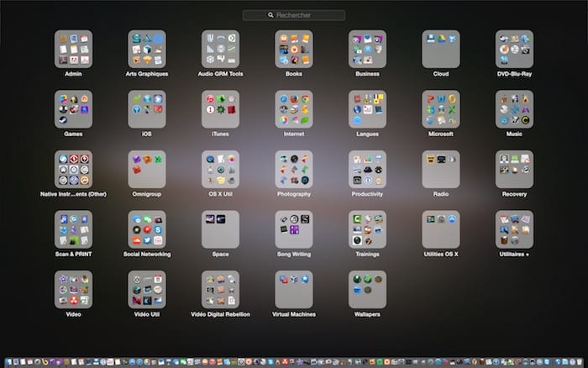This screenshot has height=368, width=588.
Task: Open the Wallpapers folder
Action: pos(368,290)
